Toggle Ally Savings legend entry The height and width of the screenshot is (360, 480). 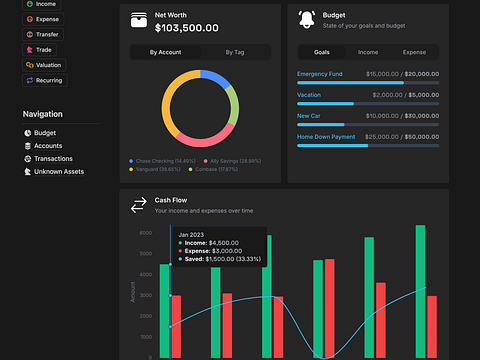point(232,161)
